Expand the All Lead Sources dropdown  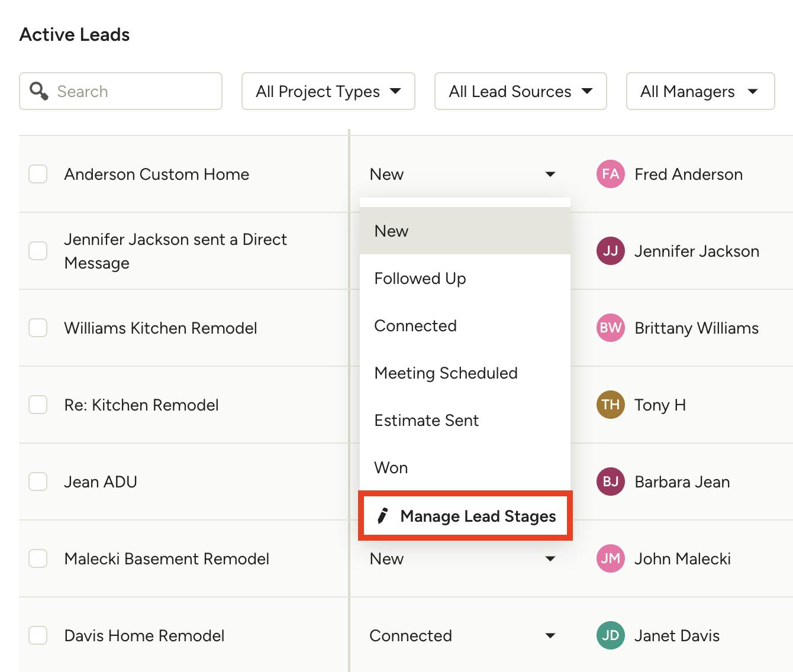[x=520, y=91]
